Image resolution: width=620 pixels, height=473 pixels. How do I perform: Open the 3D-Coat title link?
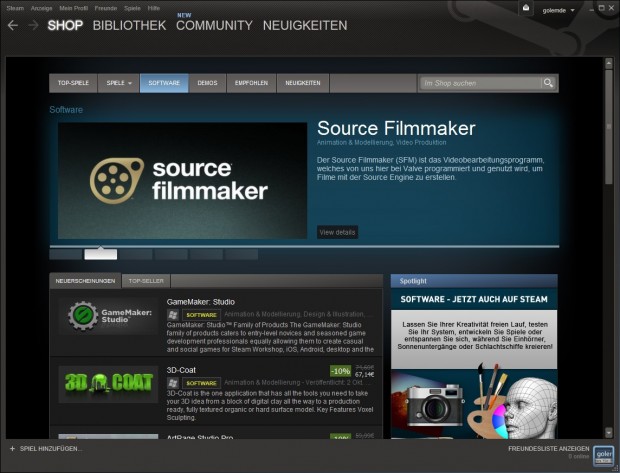[x=181, y=370]
